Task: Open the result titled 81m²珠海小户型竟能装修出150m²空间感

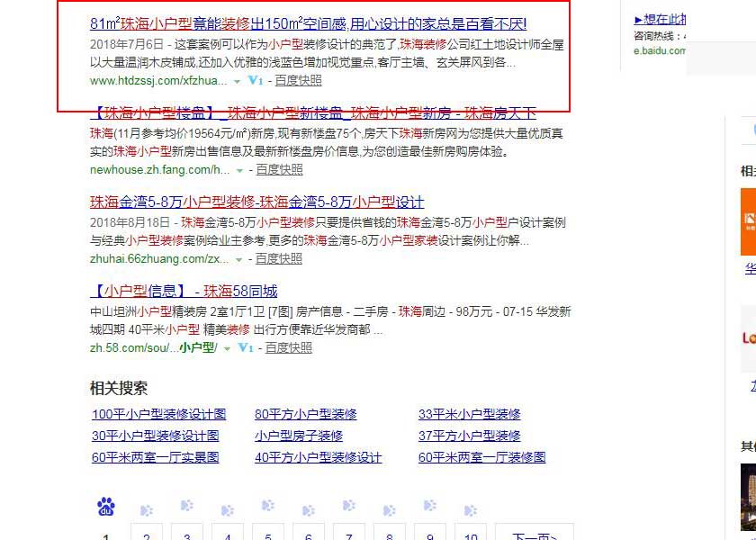Action: point(309,23)
